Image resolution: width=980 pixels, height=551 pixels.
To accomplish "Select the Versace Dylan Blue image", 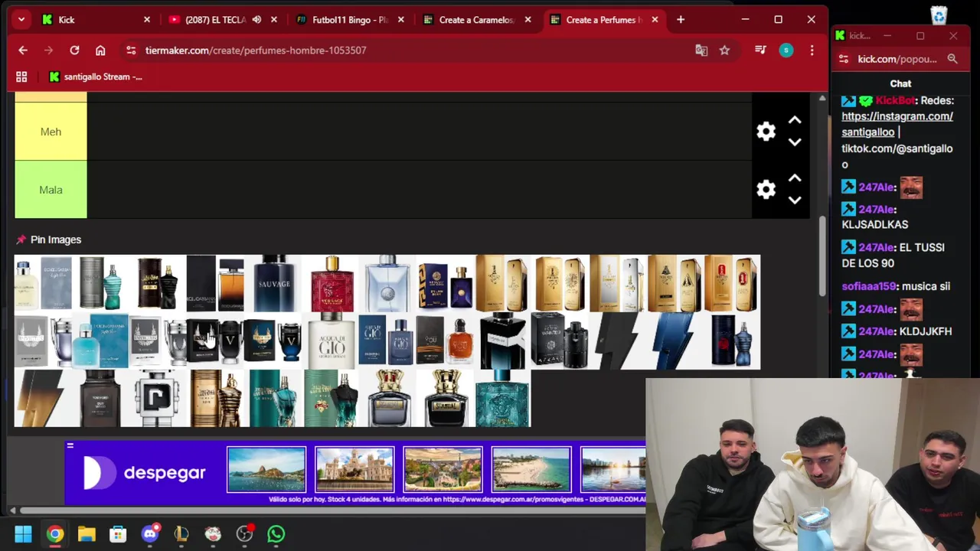I will coord(446,284).
